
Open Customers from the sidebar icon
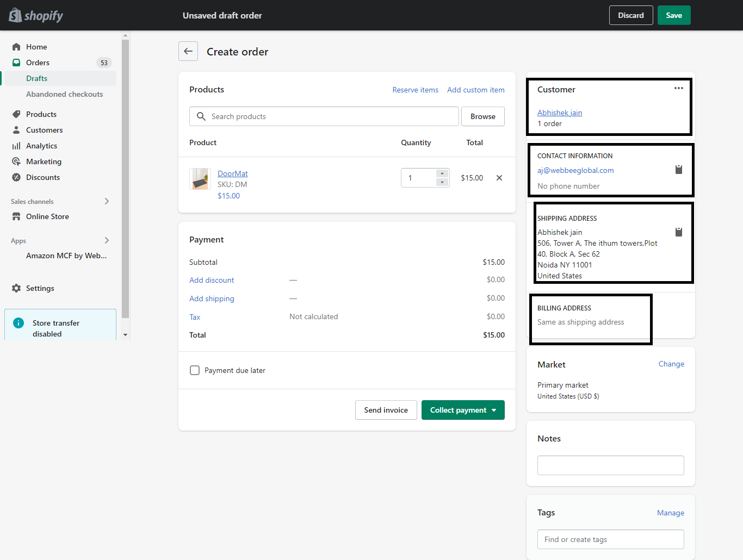[16, 129]
